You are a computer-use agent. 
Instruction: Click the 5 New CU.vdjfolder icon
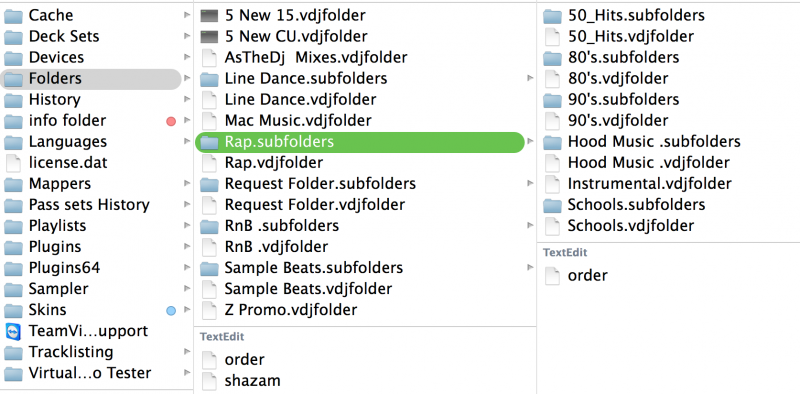pos(209,37)
